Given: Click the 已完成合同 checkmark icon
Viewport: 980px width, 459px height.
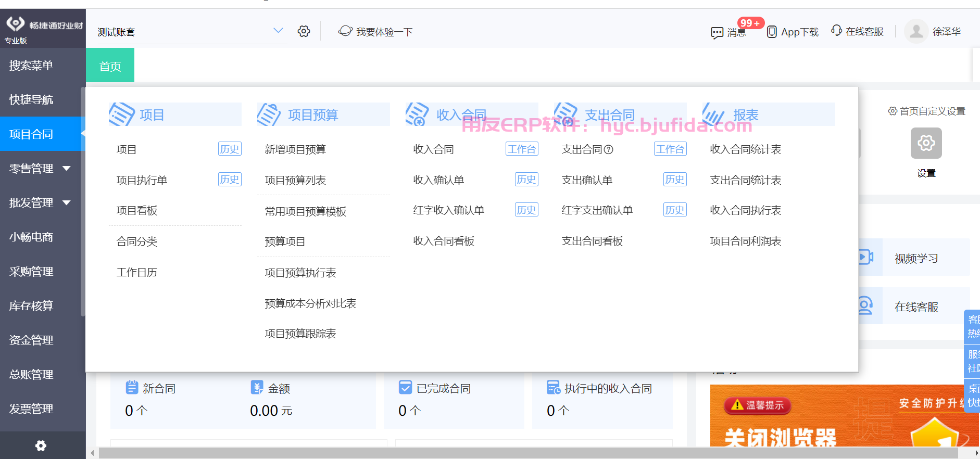Looking at the screenshot, I should (x=405, y=387).
